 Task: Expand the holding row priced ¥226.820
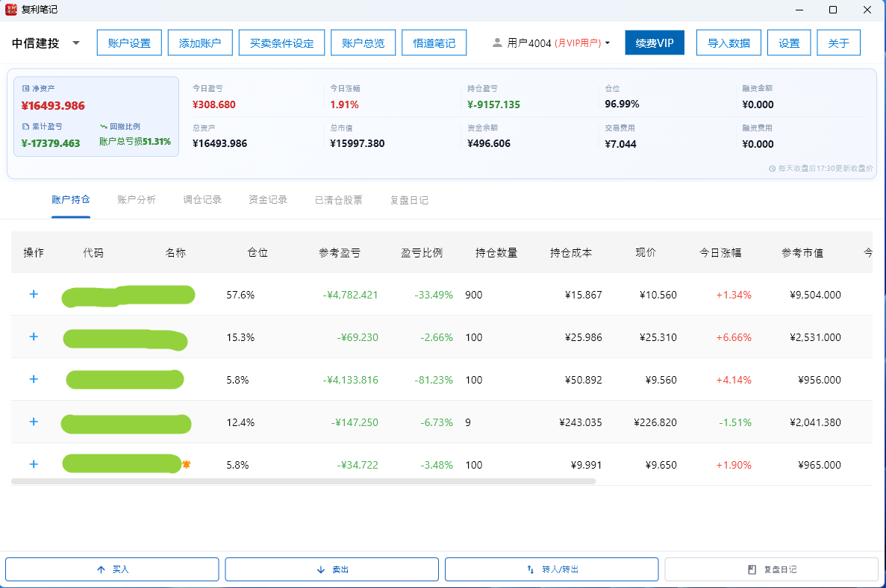click(34, 422)
